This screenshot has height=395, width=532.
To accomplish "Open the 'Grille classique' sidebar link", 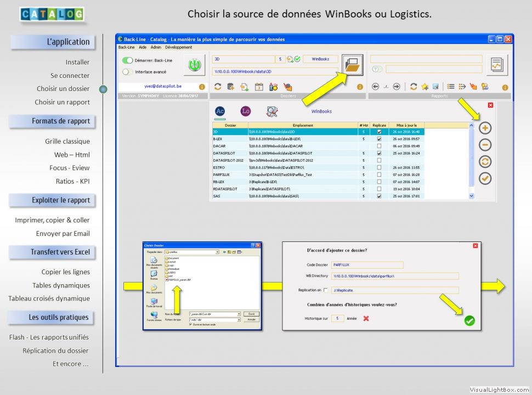I will (67, 141).
